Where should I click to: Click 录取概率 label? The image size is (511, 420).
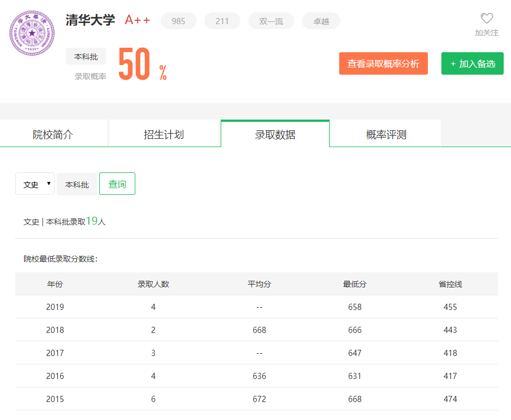[90, 76]
